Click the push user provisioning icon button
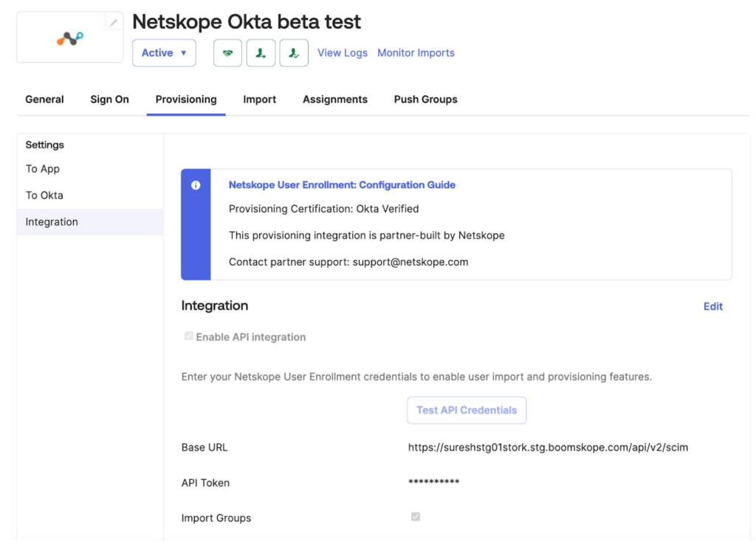This screenshot has height=542, width=756. point(261,53)
